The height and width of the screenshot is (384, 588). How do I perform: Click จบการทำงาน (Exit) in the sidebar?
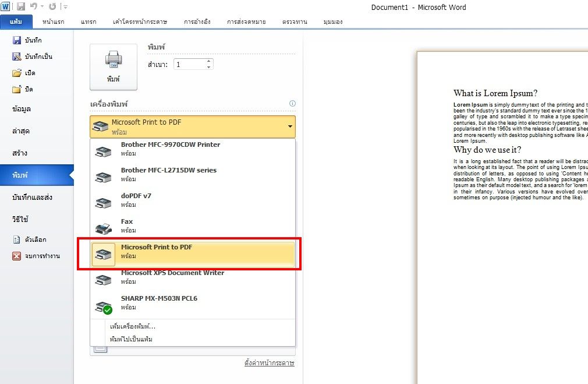(36, 256)
